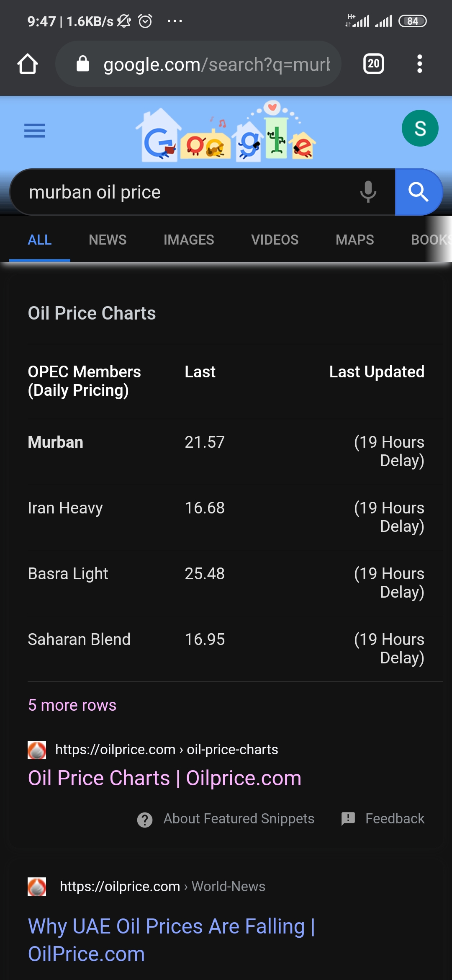Start voice search with microphone icon
This screenshot has width=452, height=980.
368,192
